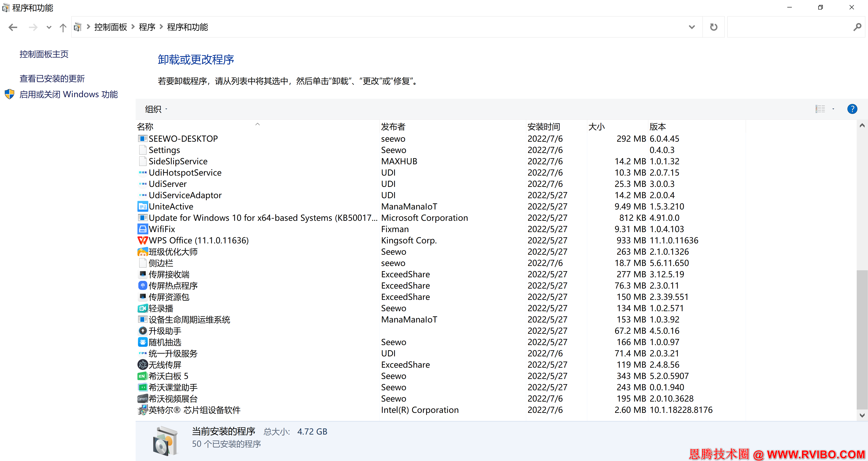
Task: Select 传屏热点程序 icon
Action: 143,286
